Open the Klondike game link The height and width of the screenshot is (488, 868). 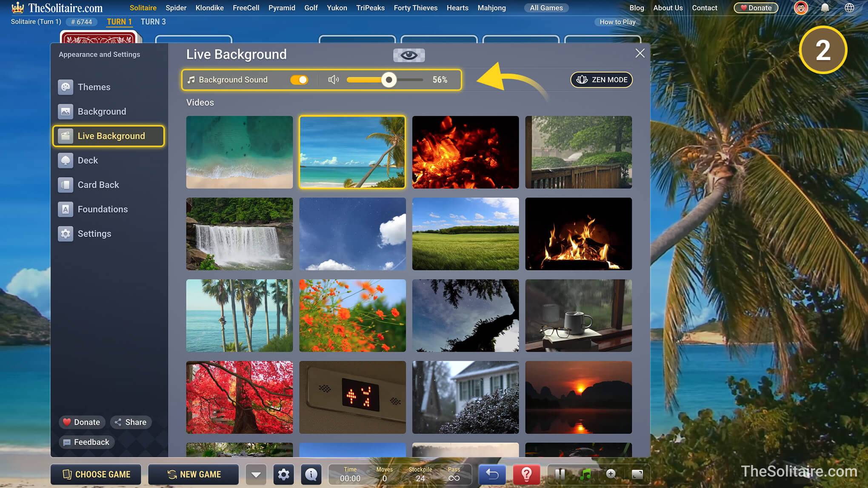pyautogui.click(x=210, y=8)
